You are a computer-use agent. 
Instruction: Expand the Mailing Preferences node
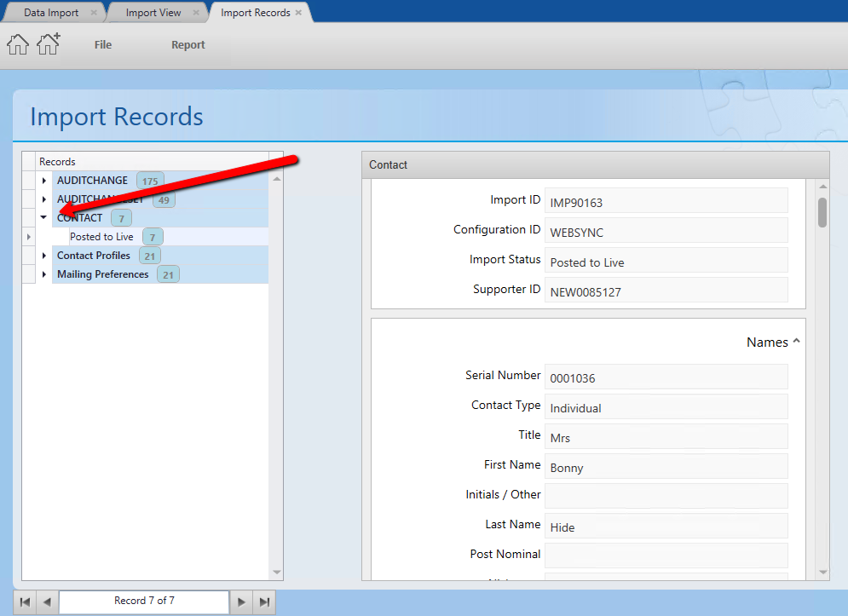[x=44, y=274]
